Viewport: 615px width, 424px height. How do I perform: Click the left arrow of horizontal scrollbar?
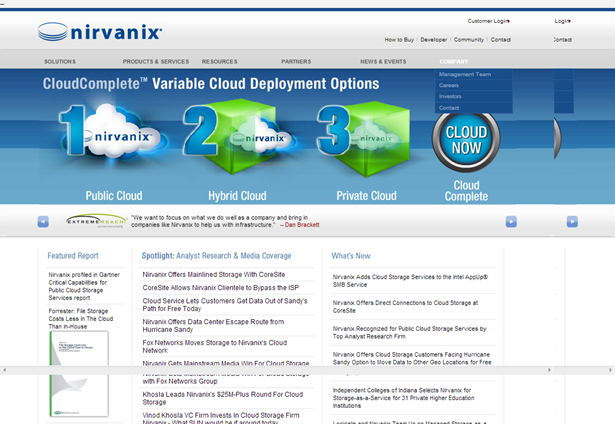point(4,370)
